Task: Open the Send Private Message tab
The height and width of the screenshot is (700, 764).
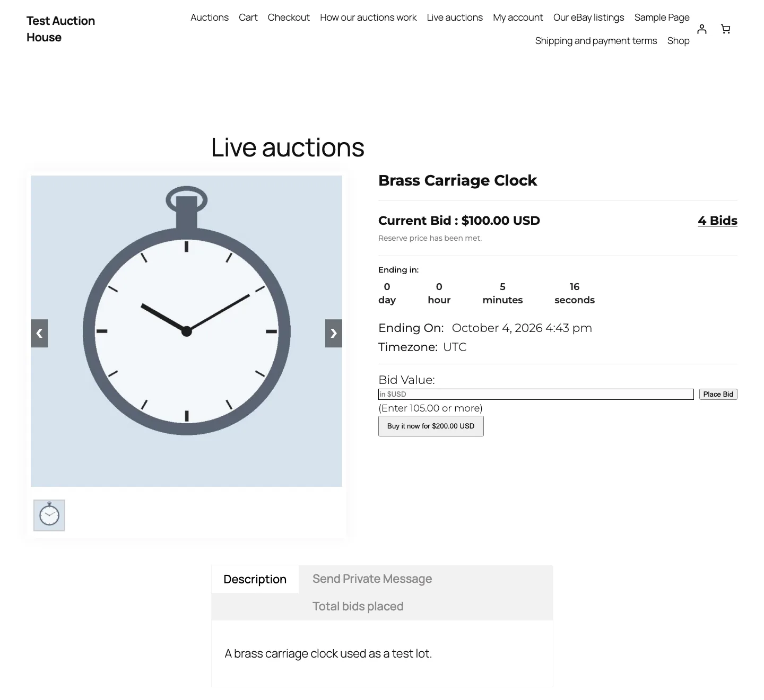Action: (x=372, y=579)
